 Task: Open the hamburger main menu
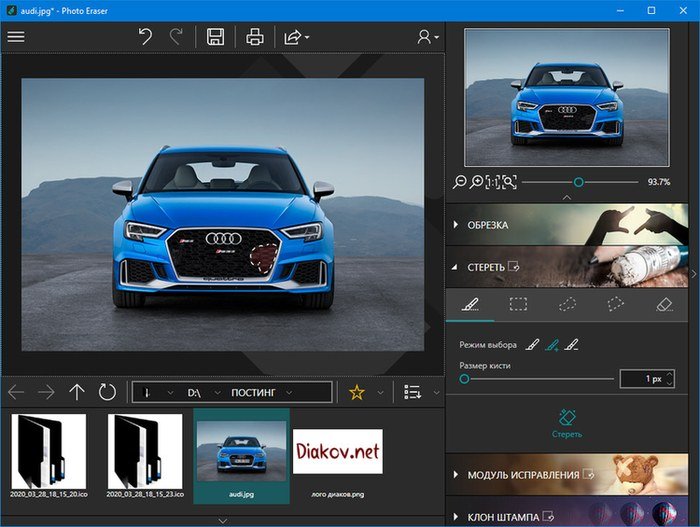click(15, 36)
